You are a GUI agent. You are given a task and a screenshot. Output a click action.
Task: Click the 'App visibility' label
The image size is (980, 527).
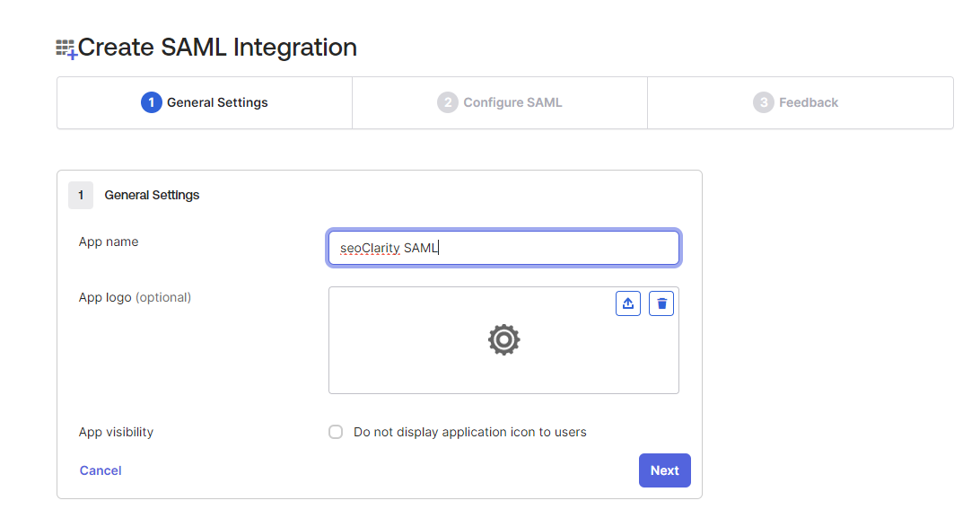(116, 432)
